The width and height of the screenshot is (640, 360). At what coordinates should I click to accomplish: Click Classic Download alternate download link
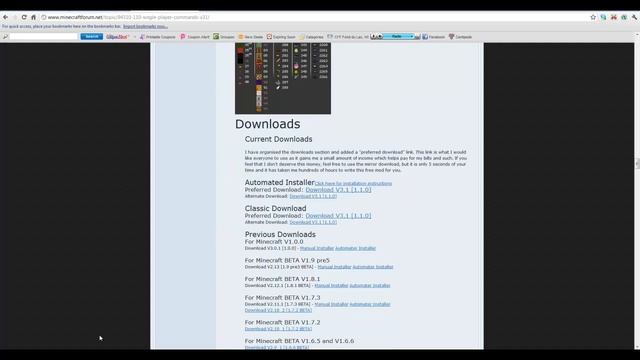tap(313, 222)
